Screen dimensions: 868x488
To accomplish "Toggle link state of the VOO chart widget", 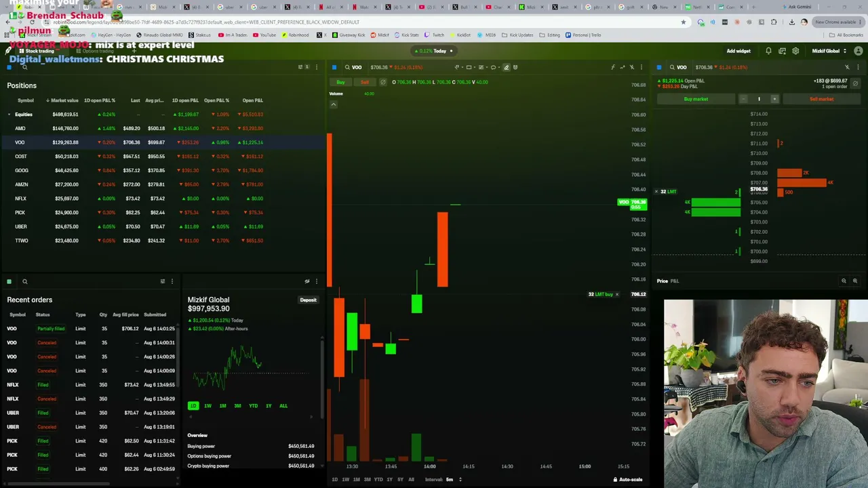I will 631,67.
